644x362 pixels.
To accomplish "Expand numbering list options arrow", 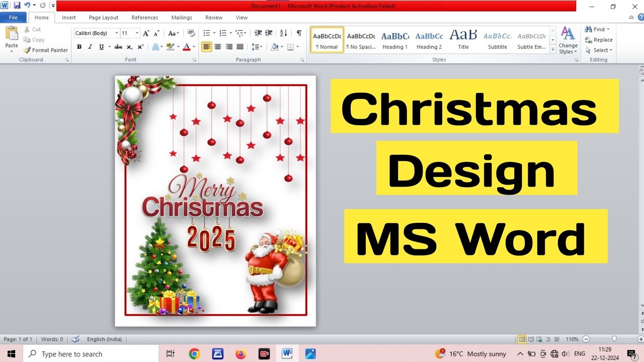I will tap(231, 33).
